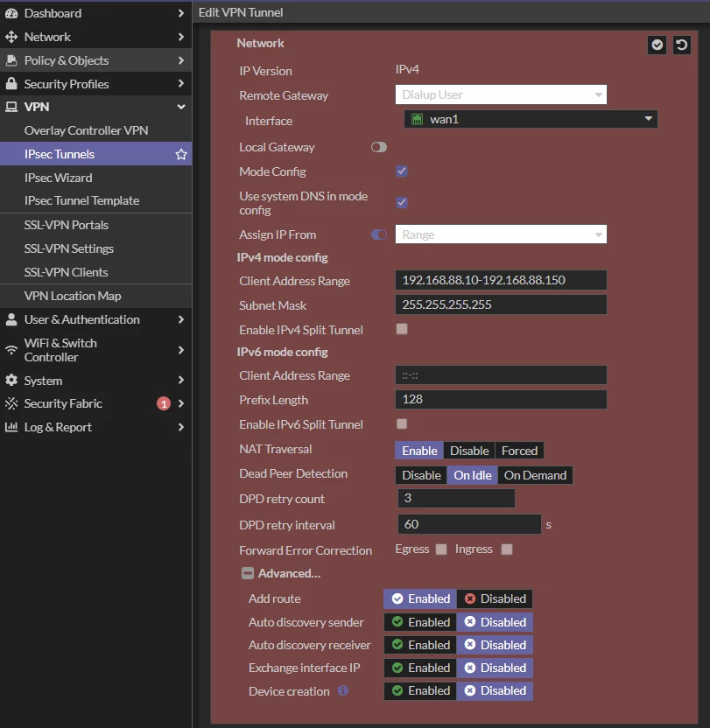This screenshot has width=710, height=728.
Task: Apply Network section with checkmark icon
Action: pyautogui.click(x=657, y=45)
